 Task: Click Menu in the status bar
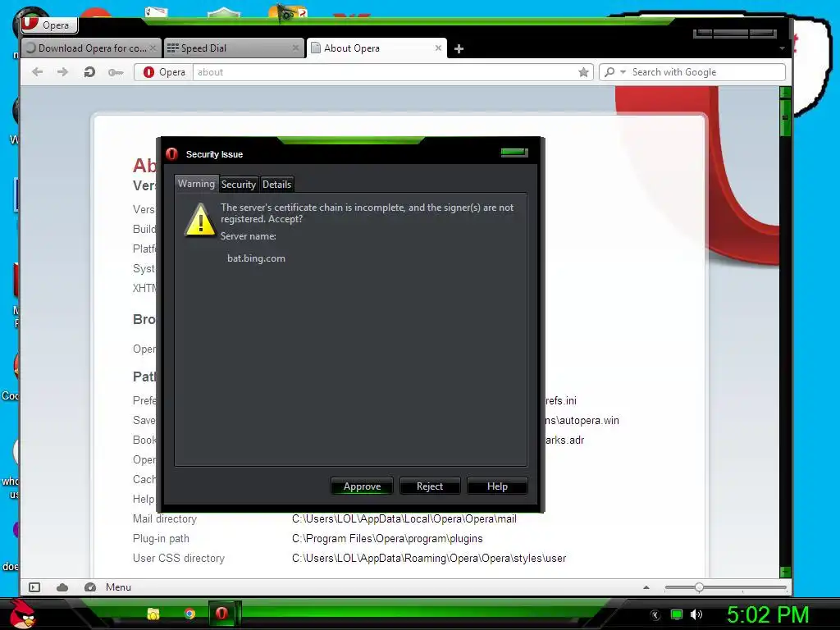(118, 587)
